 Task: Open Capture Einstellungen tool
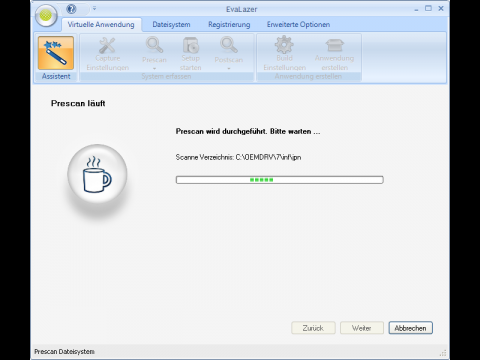(107, 54)
